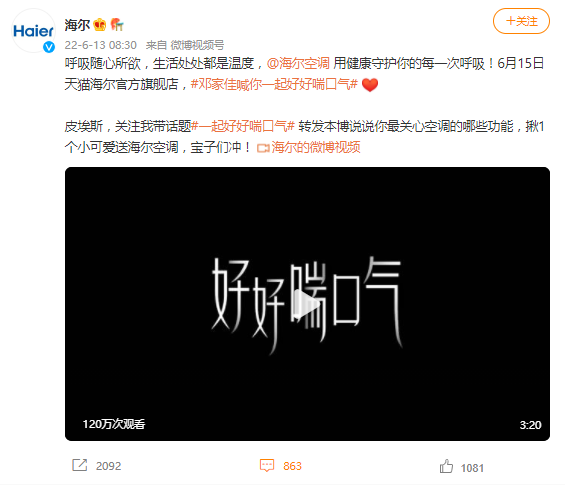Image resolution: width=565 pixels, height=485 pixels.
Task: Click the 863 comment count
Action: pos(292,466)
